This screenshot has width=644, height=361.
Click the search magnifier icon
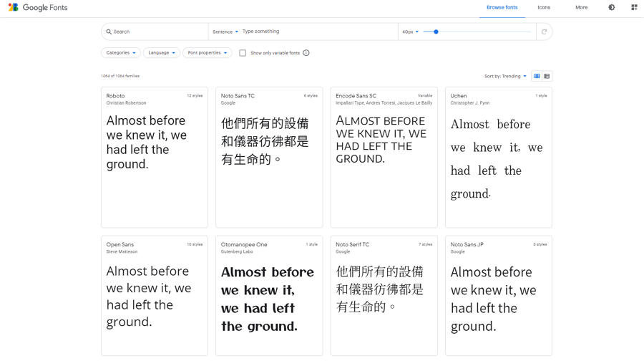point(109,32)
